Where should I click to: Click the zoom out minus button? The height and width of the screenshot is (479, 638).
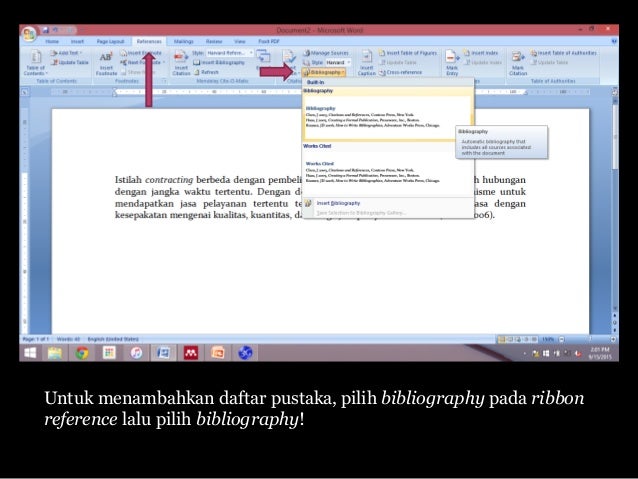tap(562, 339)
